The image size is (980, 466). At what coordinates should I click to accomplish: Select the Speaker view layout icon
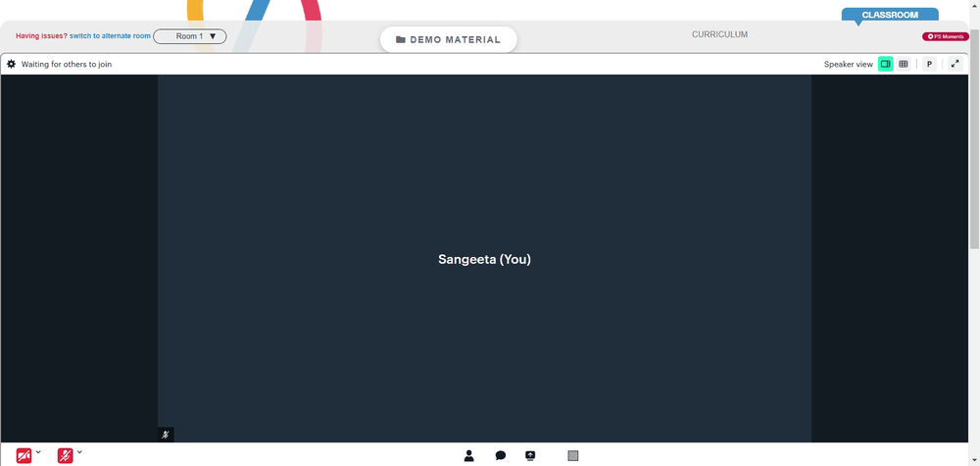click(x=885, y=64)
